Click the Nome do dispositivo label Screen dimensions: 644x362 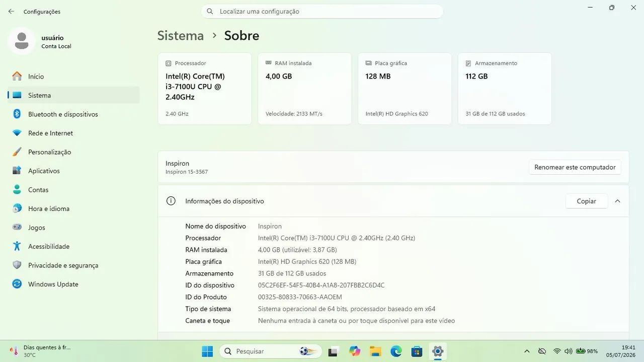point(215,227)
